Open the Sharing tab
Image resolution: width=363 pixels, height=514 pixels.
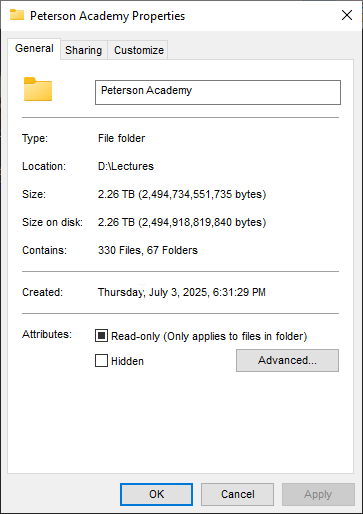tap(84, 50)
